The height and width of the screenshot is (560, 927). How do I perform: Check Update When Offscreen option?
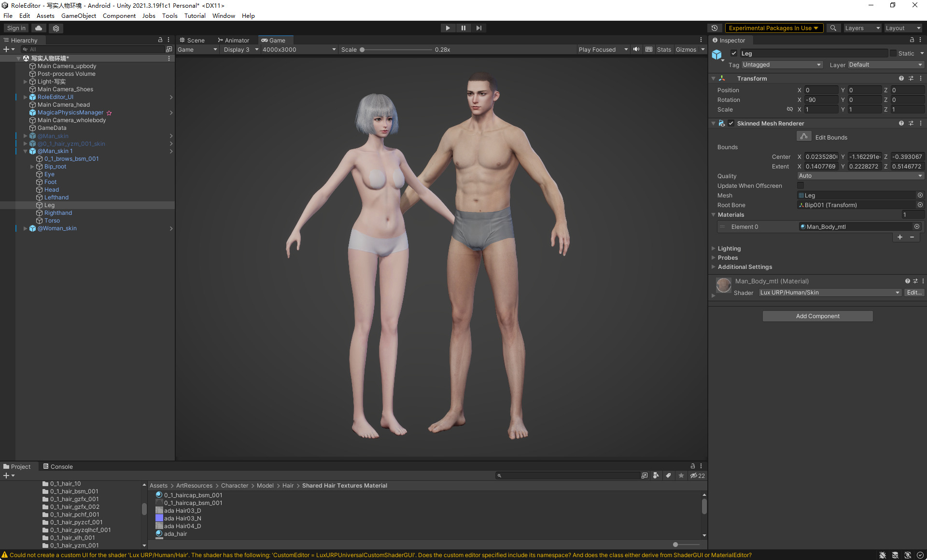(801, 186)
